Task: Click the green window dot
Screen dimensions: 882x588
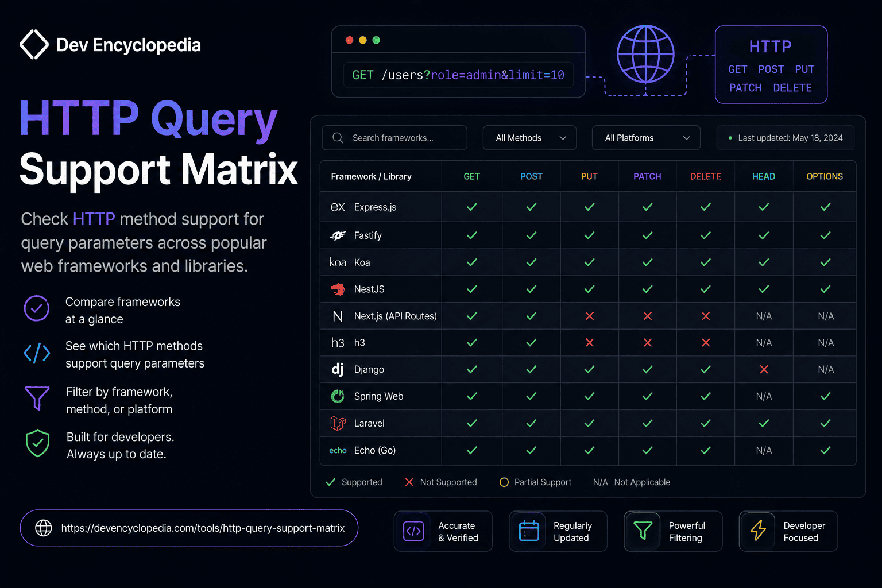Action: pyautogui.click(x=376, y=40)
